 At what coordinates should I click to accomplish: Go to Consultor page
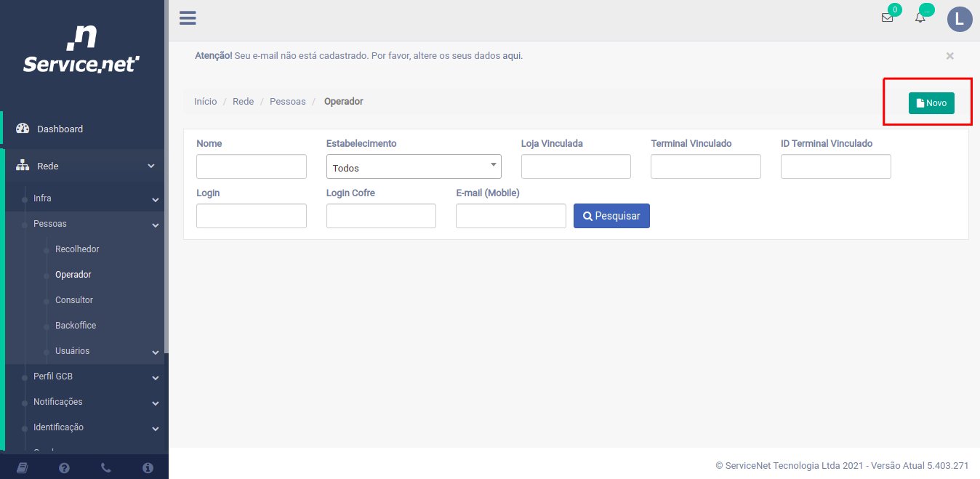(x=74, y=300)
